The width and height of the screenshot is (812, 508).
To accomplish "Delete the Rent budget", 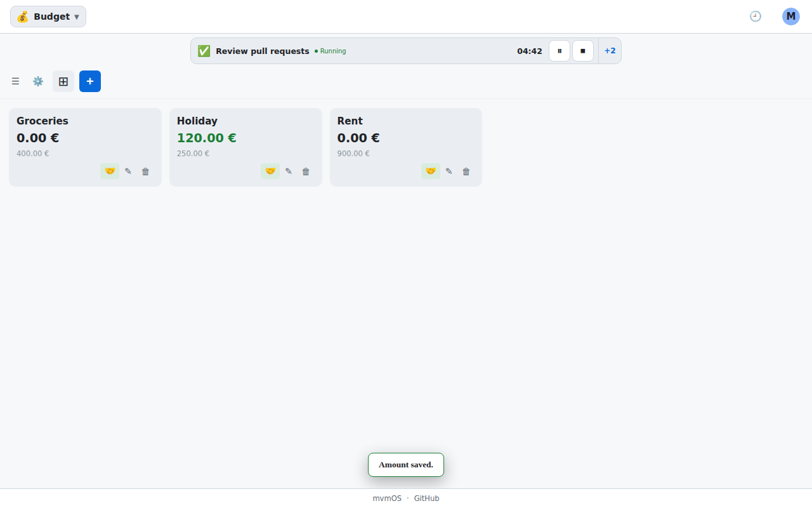I will coord(466,171).
